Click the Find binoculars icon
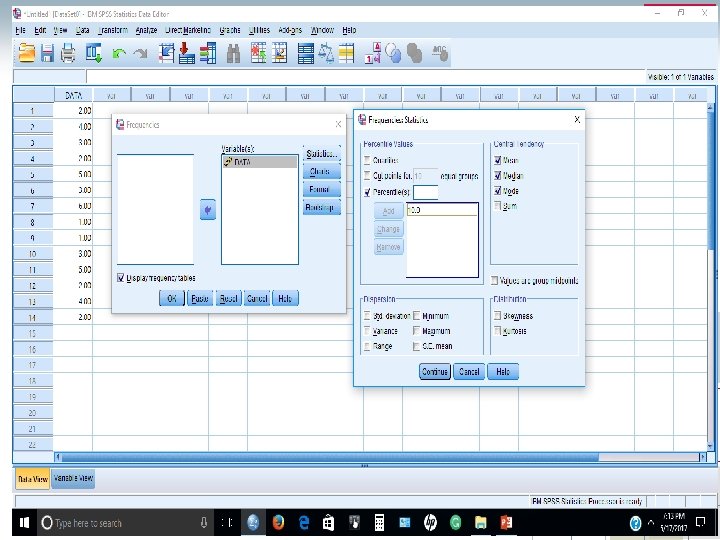Image resolution: width=720 pixels, height=540 pixels. (x=233, y=54)
